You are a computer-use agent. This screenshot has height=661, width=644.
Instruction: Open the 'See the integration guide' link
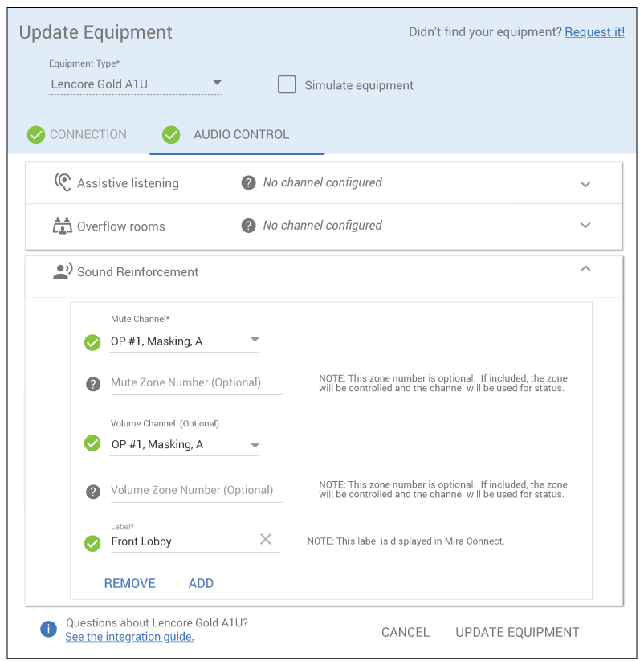pos(129,637)
